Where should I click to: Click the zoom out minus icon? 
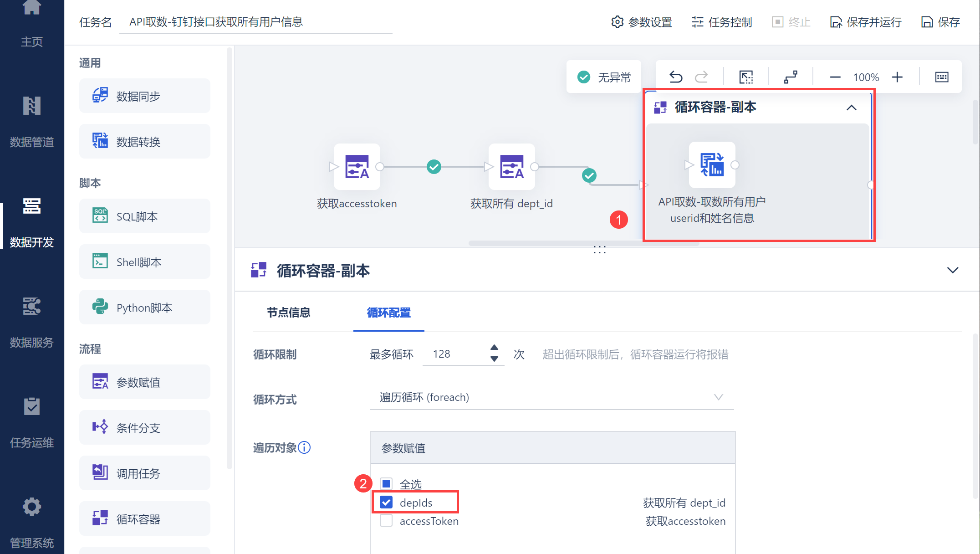[x=835, y=77]
